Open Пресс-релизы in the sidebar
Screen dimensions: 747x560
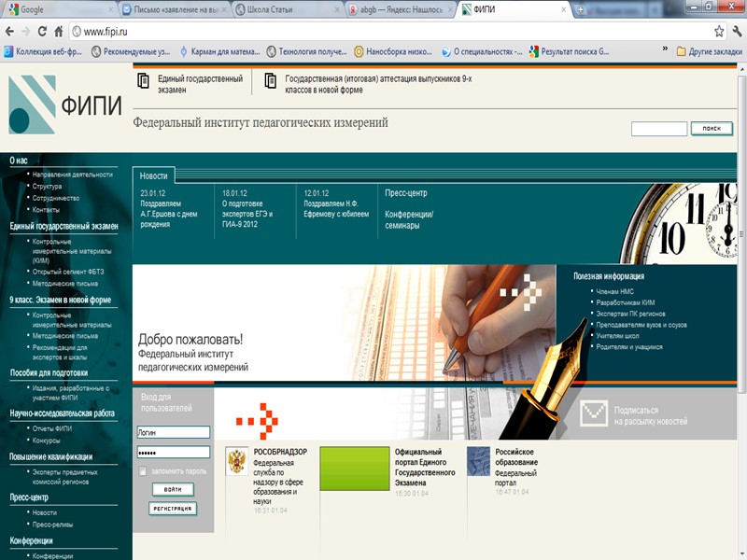point(52,525)
